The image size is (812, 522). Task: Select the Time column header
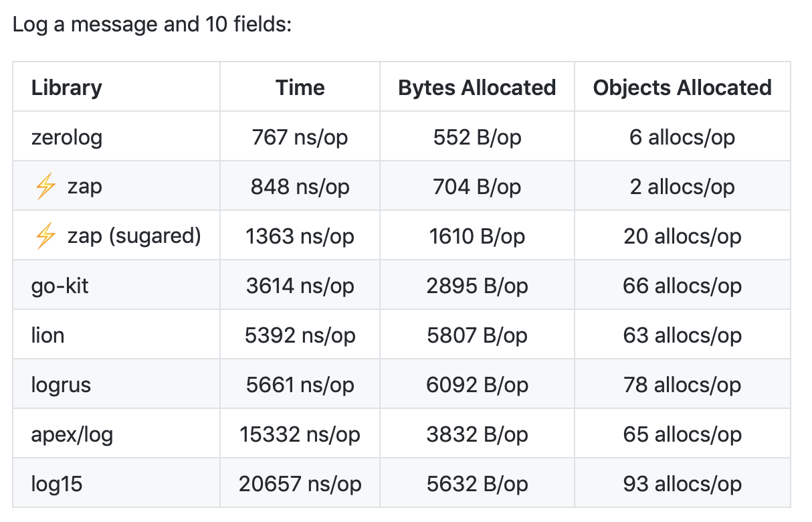(x=300, y=88)
